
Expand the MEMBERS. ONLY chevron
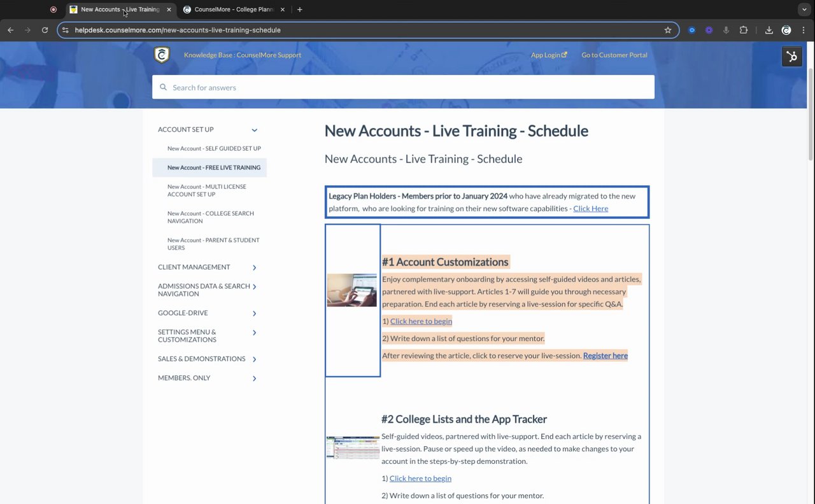point(254,379)
